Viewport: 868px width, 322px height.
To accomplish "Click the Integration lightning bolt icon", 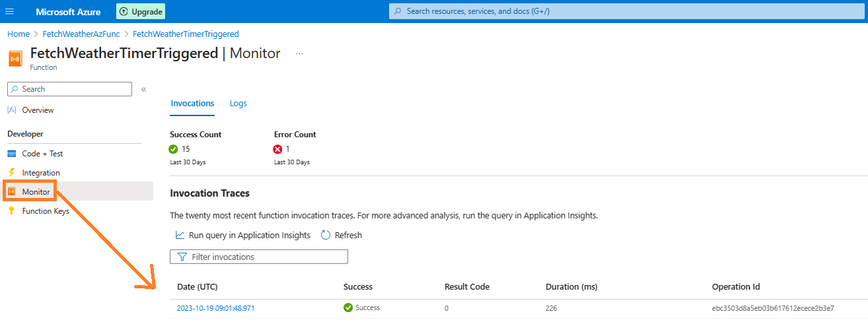I will point(11,173).
